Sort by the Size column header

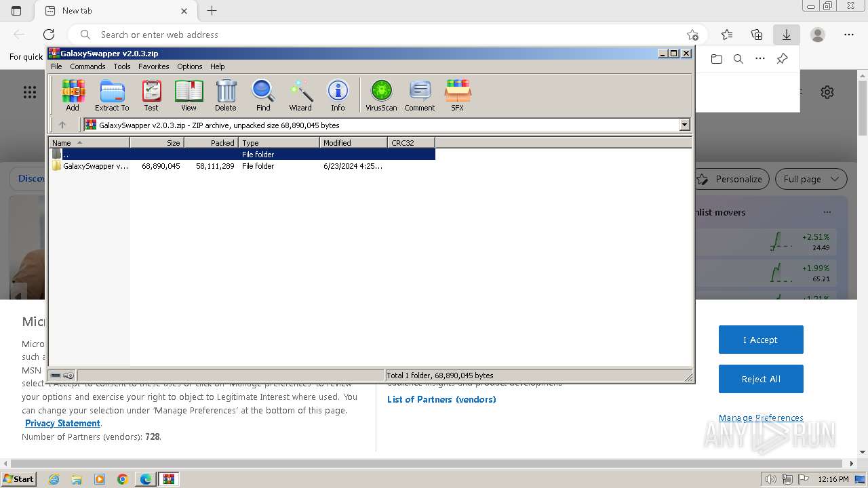coord(157,142)
